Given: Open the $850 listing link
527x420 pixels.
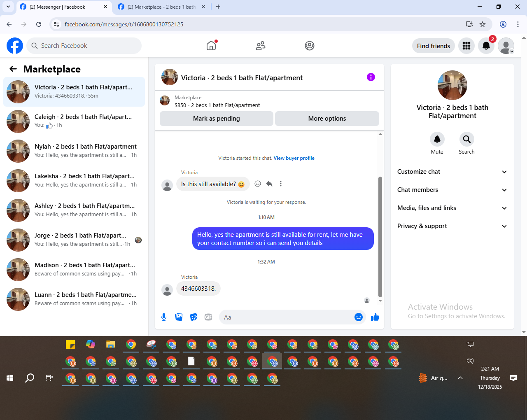Looking at the screenshot, I should point(217,105).
